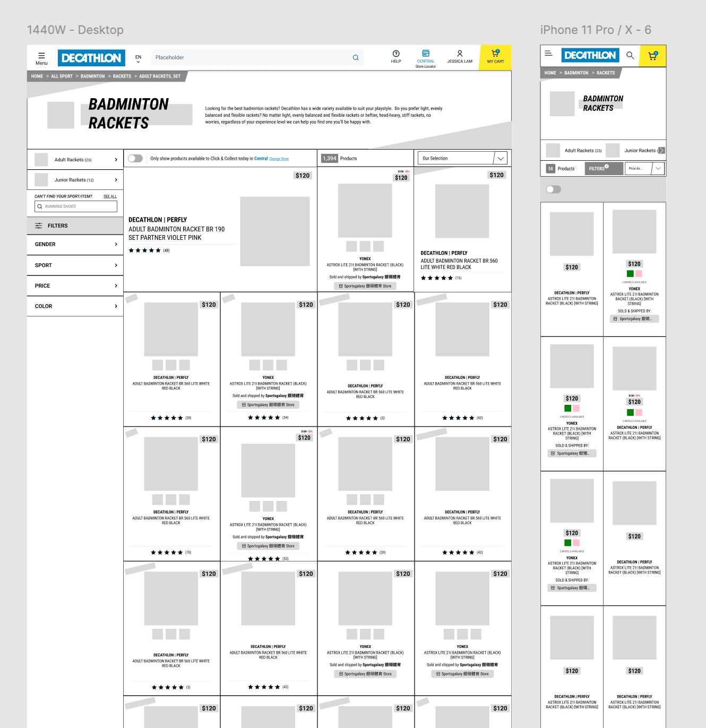Tap the iPhone 58 Products count
This screenshot has height=728, width=706.
tap(561, 169)
